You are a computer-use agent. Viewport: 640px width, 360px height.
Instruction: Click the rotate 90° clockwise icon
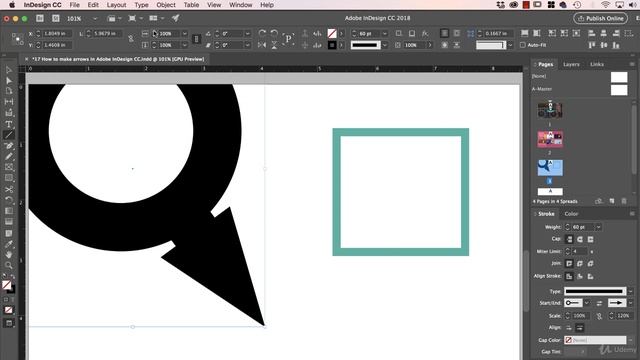coord(262,33)
